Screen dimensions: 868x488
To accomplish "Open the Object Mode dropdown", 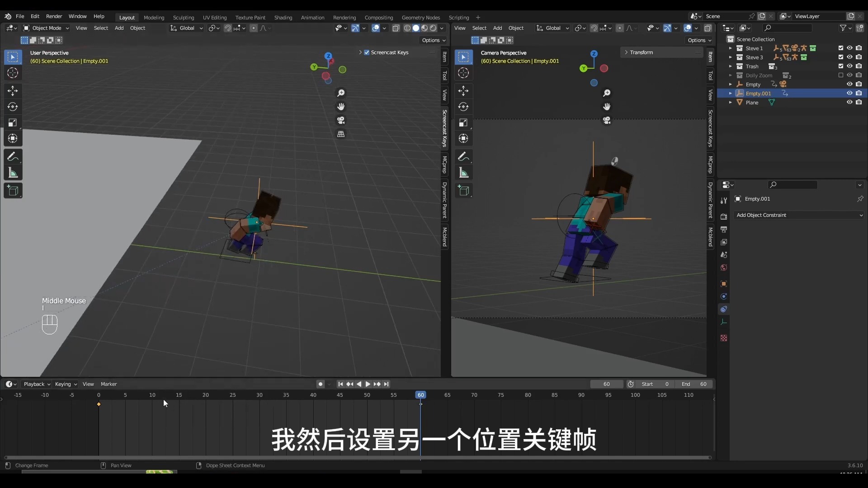I will click(46, 28).
